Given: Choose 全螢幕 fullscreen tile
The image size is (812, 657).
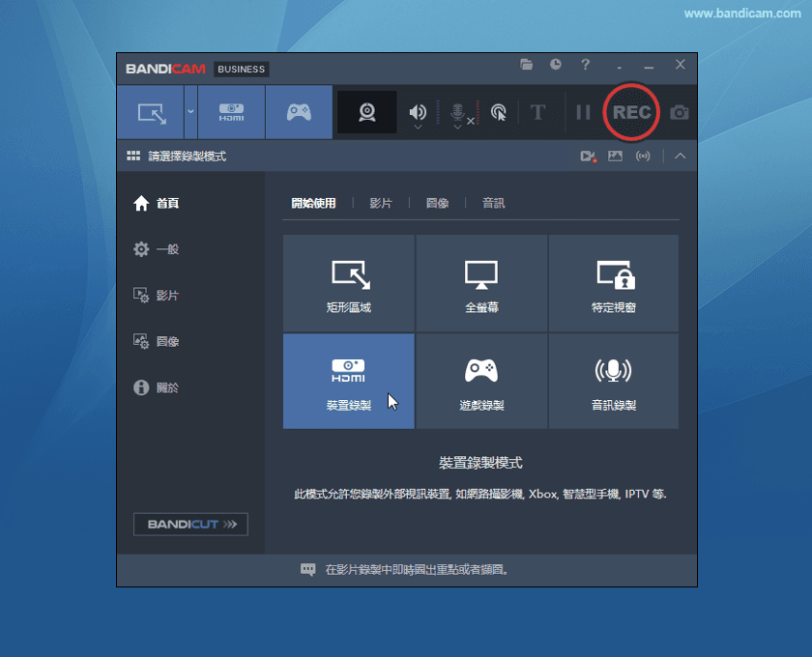Looking at the screenshot, I should tap(481, 283).
